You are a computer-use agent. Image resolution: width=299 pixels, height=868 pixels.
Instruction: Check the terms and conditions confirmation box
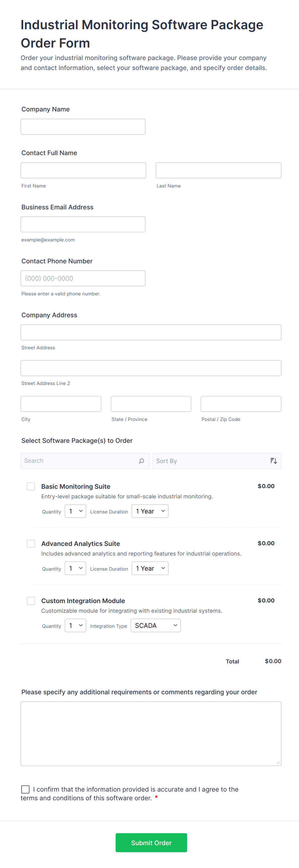[25, 789]
